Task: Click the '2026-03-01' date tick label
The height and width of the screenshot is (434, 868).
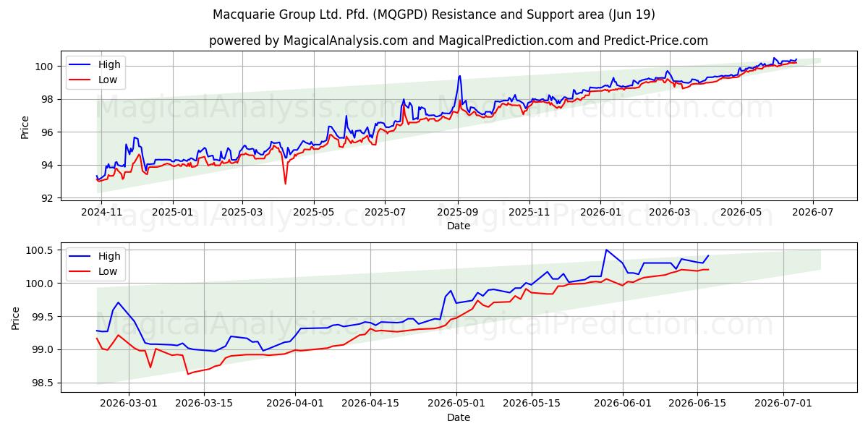Action: [129, 404]
